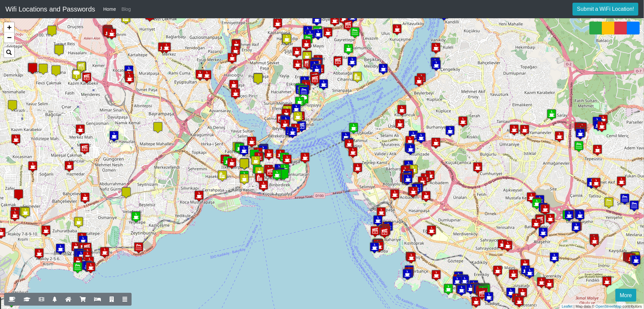Toggle the blue marker color filter
Image resolution: width=644 pixels, height=309 pixels.
[x=633, y=28]
